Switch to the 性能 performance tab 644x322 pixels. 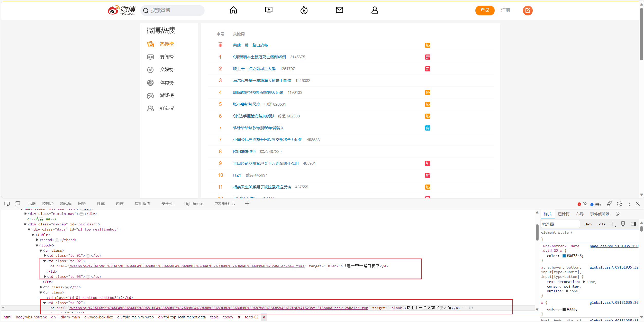coord(101,204)
